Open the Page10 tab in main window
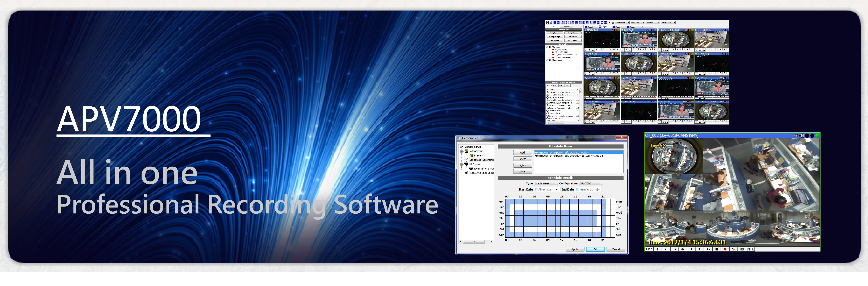 tap(633, 27)
